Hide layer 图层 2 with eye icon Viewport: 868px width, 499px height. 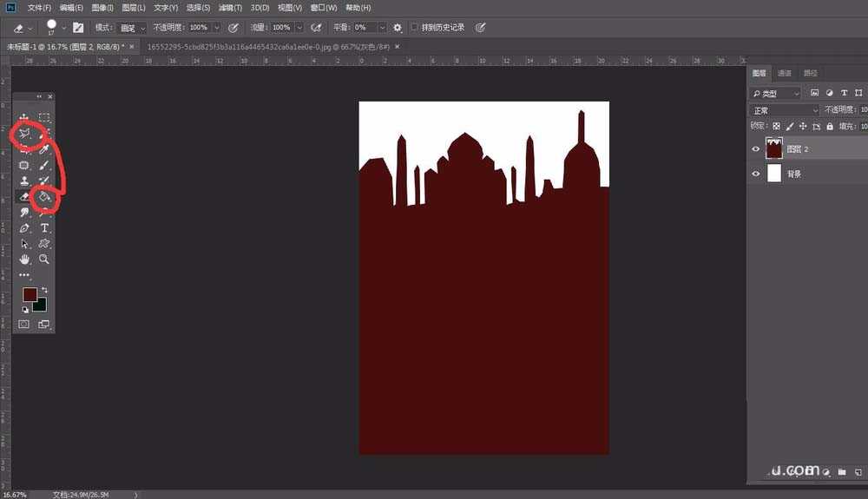point(755,149)
